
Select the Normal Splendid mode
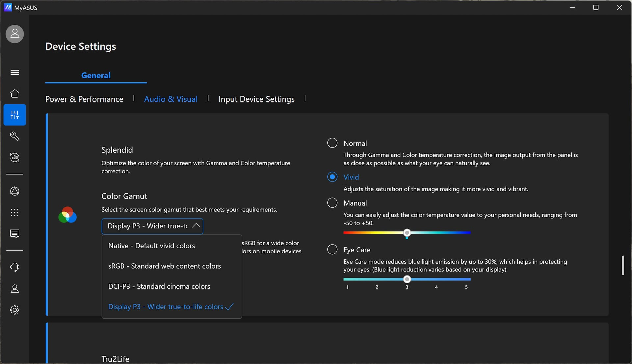pos(332,143)
